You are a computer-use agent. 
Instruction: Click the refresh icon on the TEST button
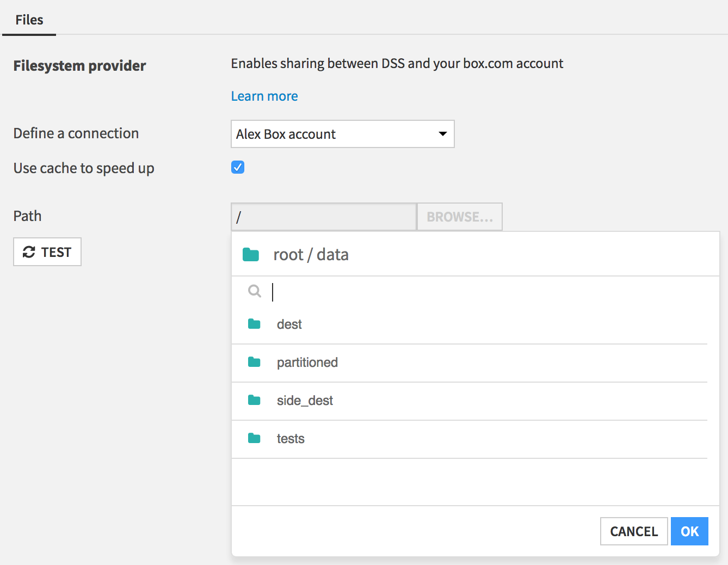click(29, 252)
